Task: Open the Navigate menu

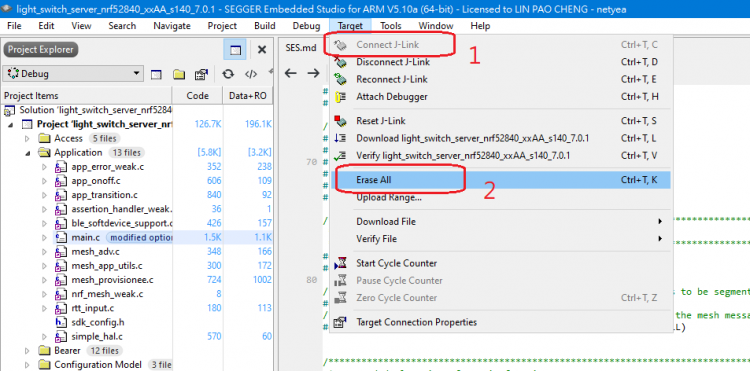Action: point(172,26)
